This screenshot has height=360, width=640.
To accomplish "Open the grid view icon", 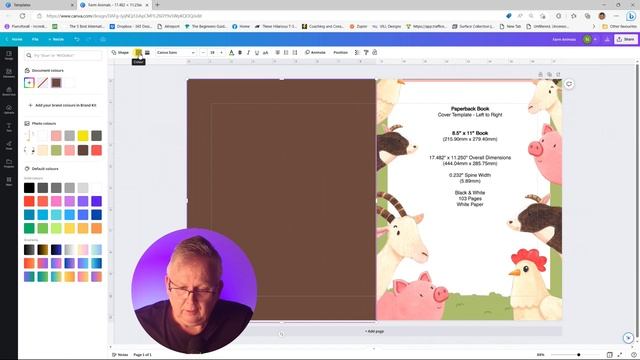I will (609, 355).
